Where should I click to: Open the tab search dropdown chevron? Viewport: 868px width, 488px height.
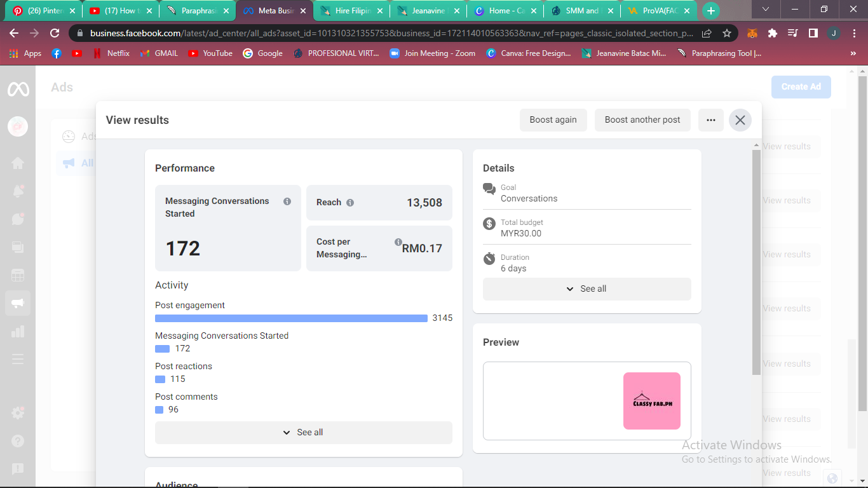(x=766, y=10)
